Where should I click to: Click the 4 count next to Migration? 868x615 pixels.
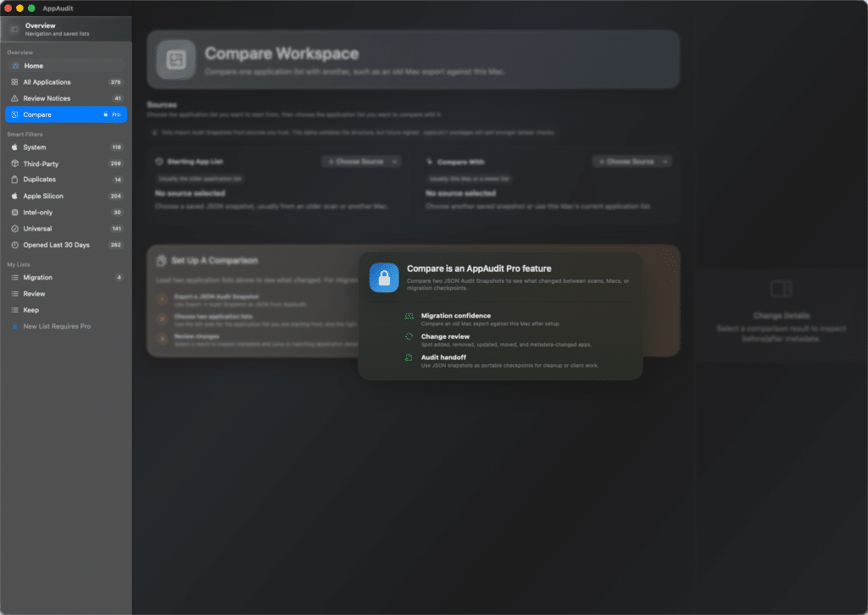(119, 278)
